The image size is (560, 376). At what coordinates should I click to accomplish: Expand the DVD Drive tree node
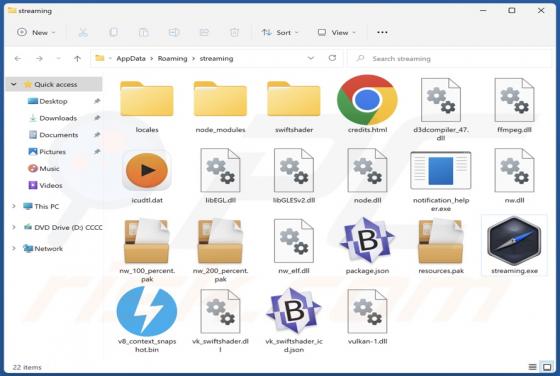point(14,227)
